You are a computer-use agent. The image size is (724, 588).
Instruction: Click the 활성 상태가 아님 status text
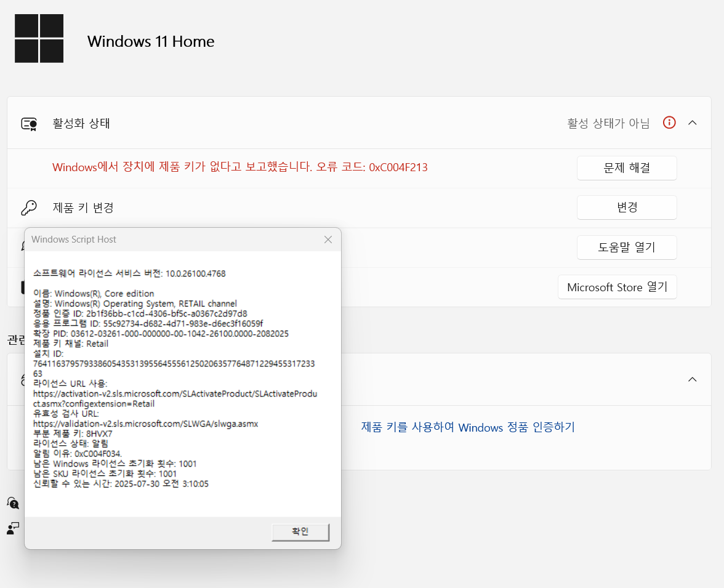click(x=608, y=123)
